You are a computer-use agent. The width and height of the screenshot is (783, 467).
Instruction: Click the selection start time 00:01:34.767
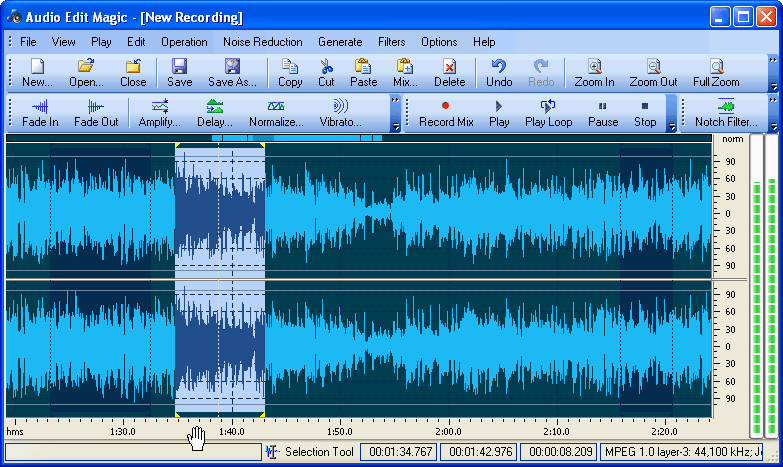point(400,452)
